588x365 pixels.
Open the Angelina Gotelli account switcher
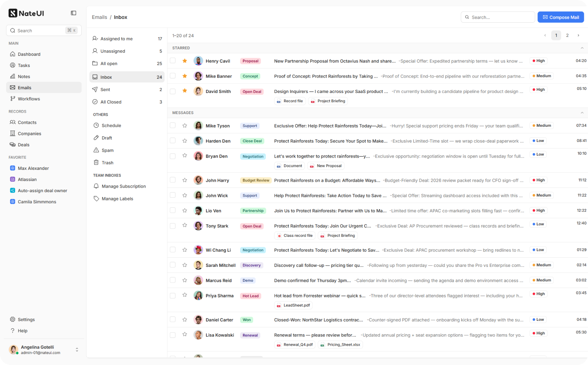(77, 349)
